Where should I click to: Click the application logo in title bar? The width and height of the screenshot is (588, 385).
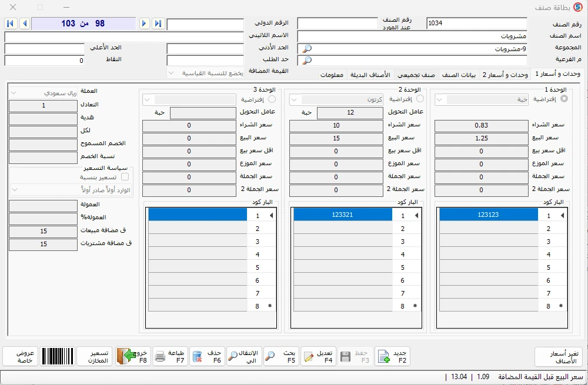(x=578, y=7)
